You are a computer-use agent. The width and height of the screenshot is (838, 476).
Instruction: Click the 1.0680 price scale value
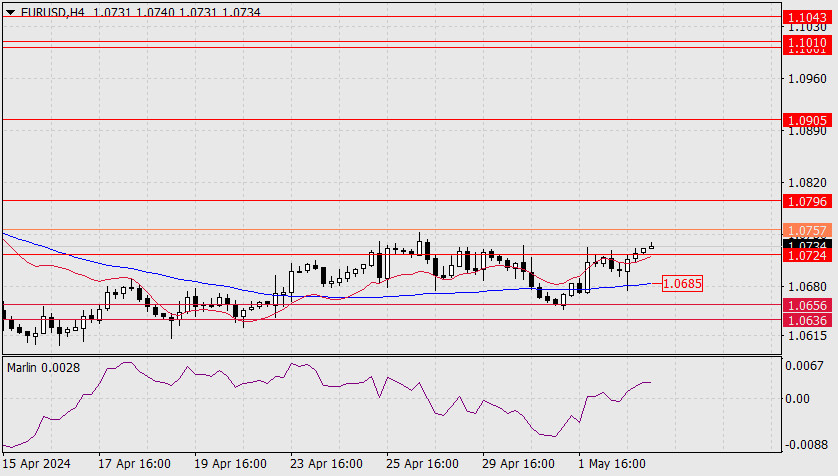[808, 287]
